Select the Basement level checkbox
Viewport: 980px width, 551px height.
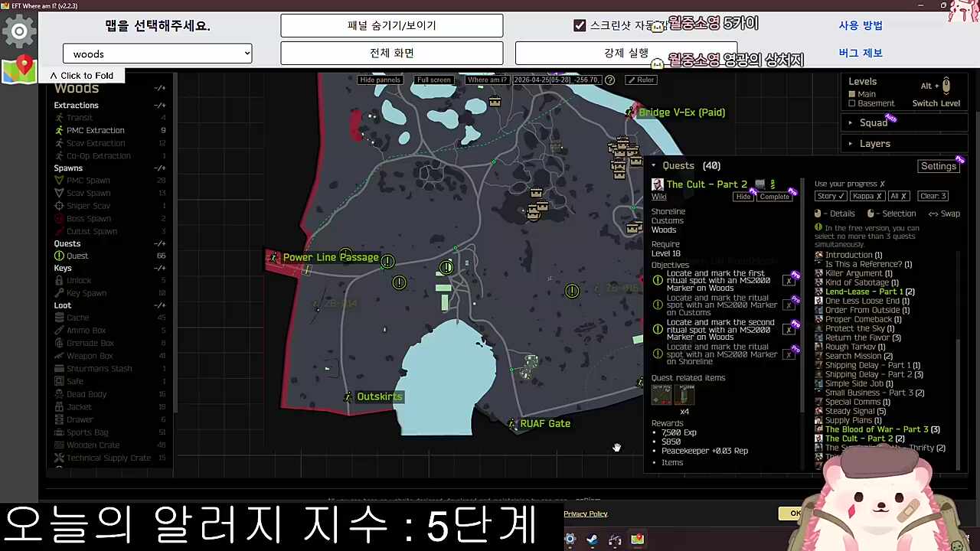coord(852,103)
